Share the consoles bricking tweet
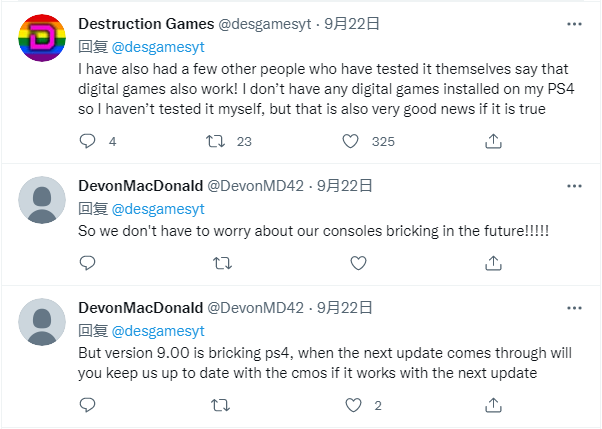Viewport: 602px width, 429px height. pos(493,263)
